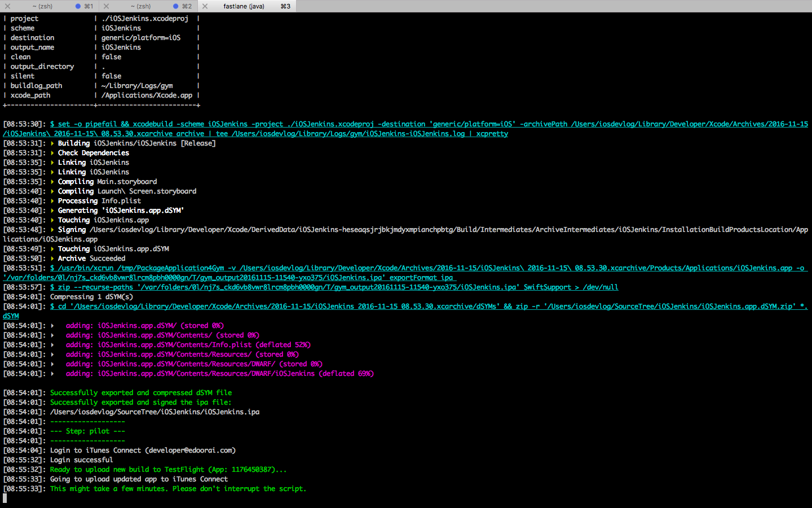Click the '/Applications/Xcode.app' xcode path value
Viewport: 812px width, 508px height.
point(147,95)
